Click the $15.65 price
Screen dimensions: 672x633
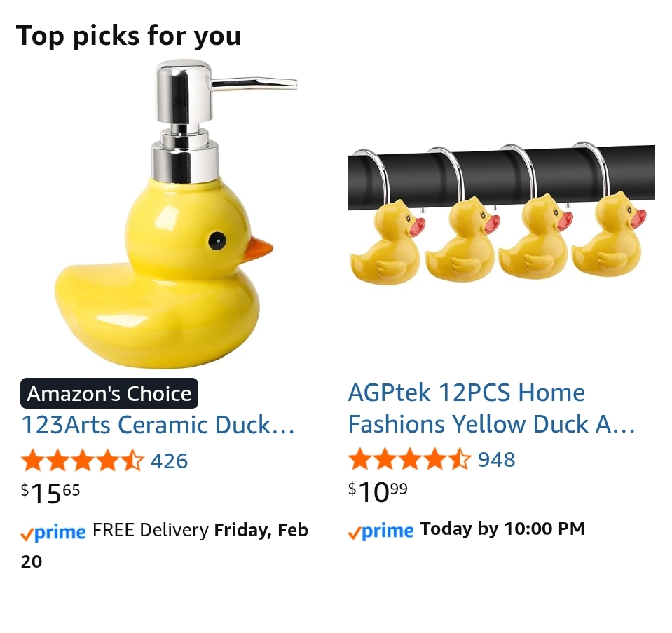50,493
